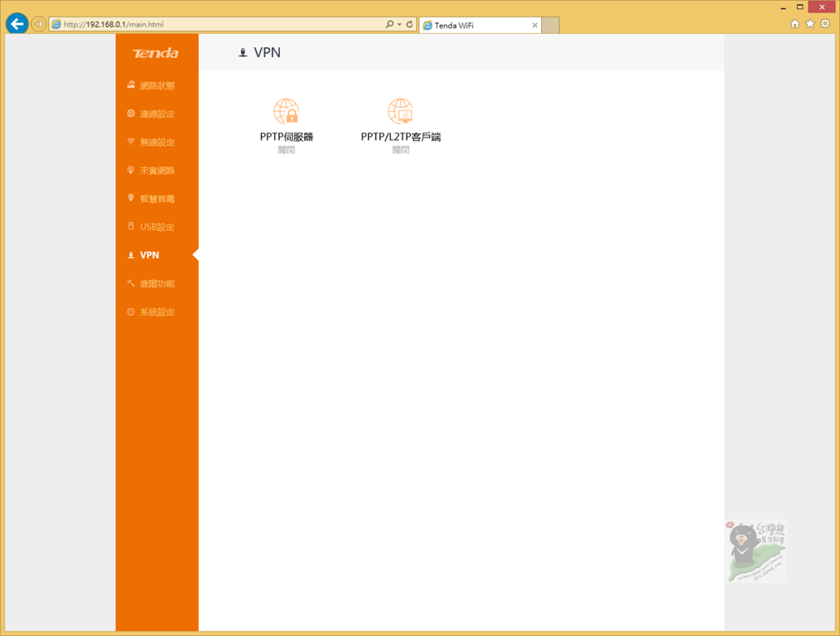
Task: Open 網路狀態 network status menu
Action: (x=157, y=85)
